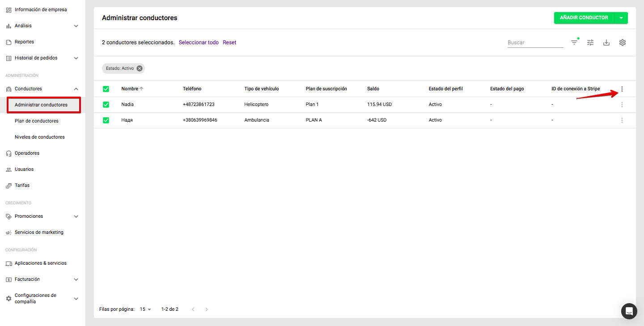
Task: Expand the Análisis sidebar section
Action: [x=76, y=26]
